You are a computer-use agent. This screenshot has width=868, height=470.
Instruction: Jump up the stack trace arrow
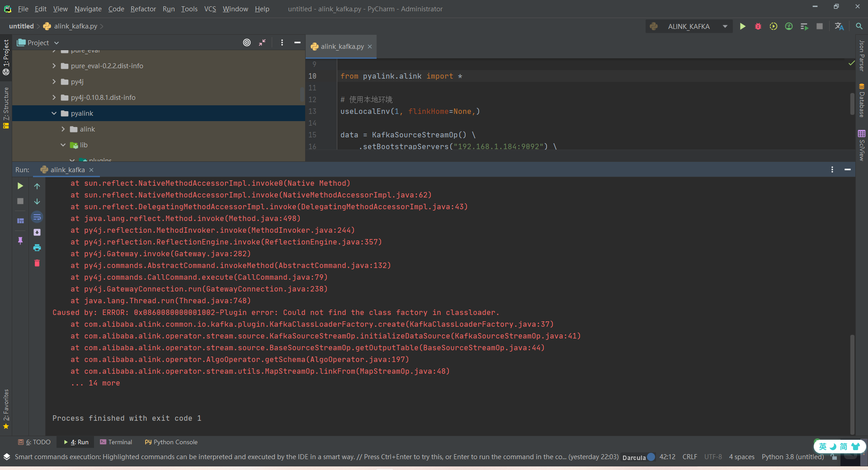[37, 186]
